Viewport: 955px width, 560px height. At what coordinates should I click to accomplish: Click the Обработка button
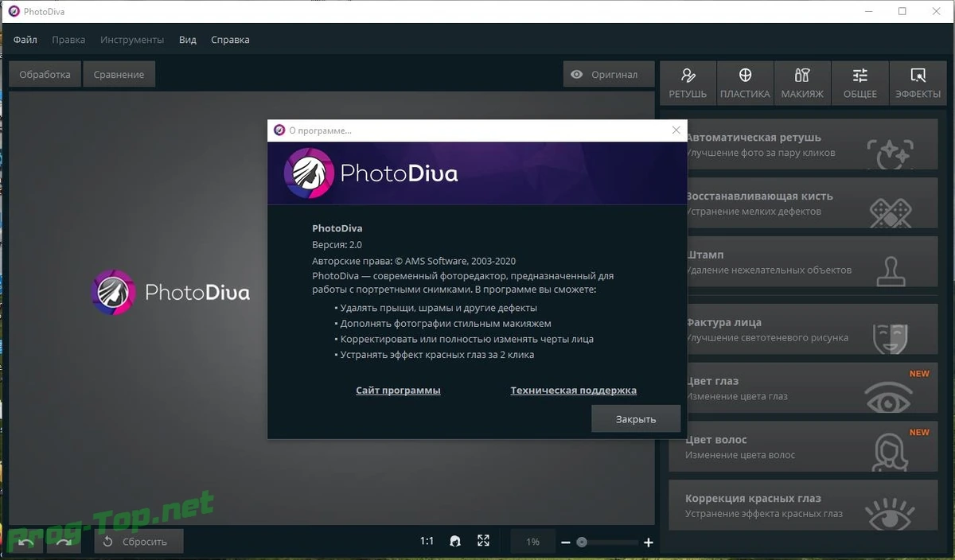(x=45, y=74)
